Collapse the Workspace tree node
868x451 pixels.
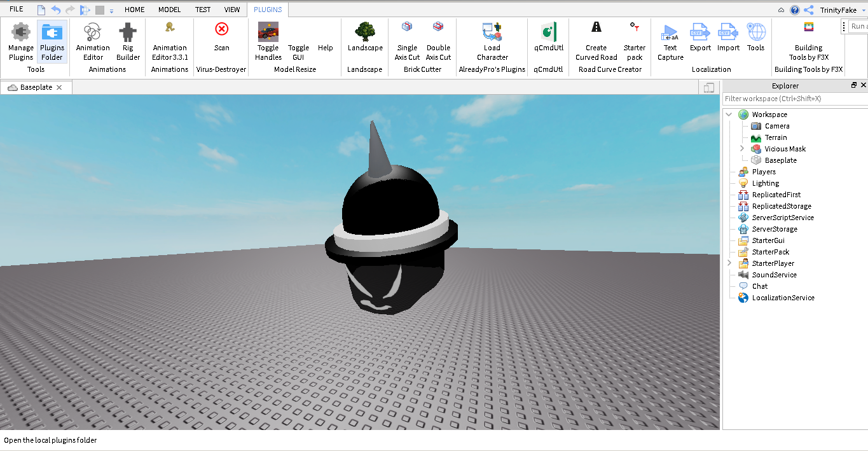click(x=729, y=114)
